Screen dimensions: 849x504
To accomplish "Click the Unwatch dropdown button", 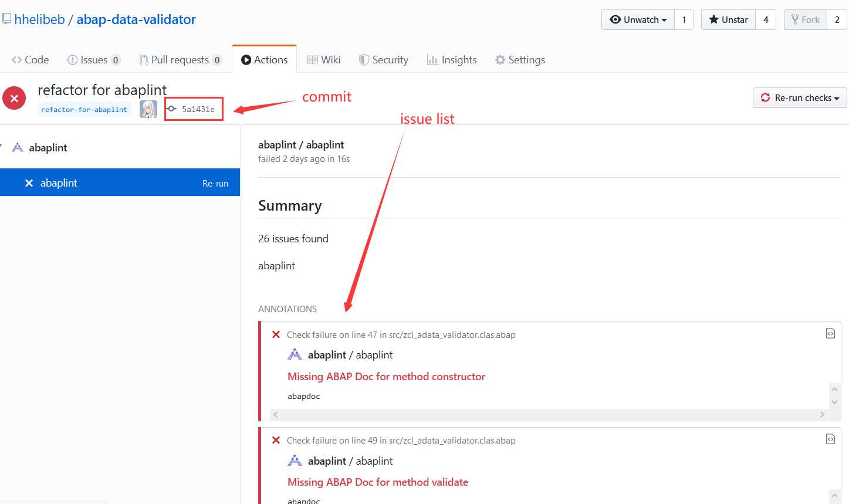I will coord(638,19).
